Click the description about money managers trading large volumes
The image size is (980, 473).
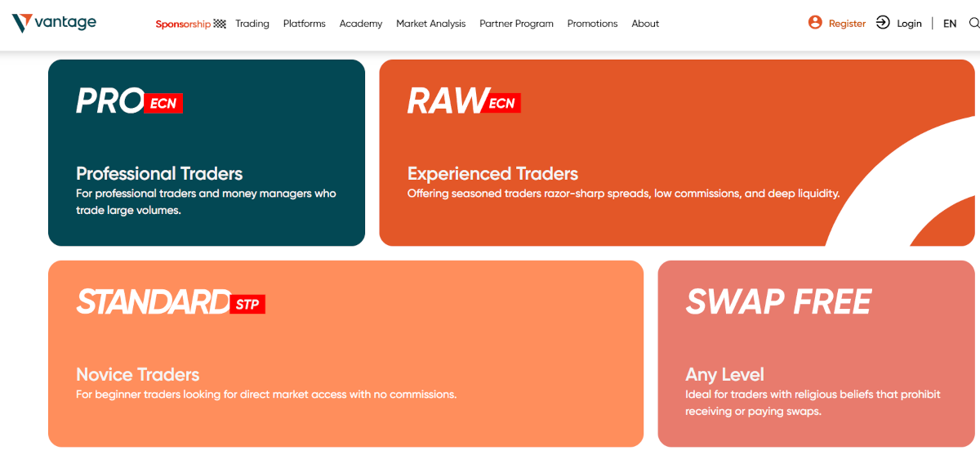(206, 202)
